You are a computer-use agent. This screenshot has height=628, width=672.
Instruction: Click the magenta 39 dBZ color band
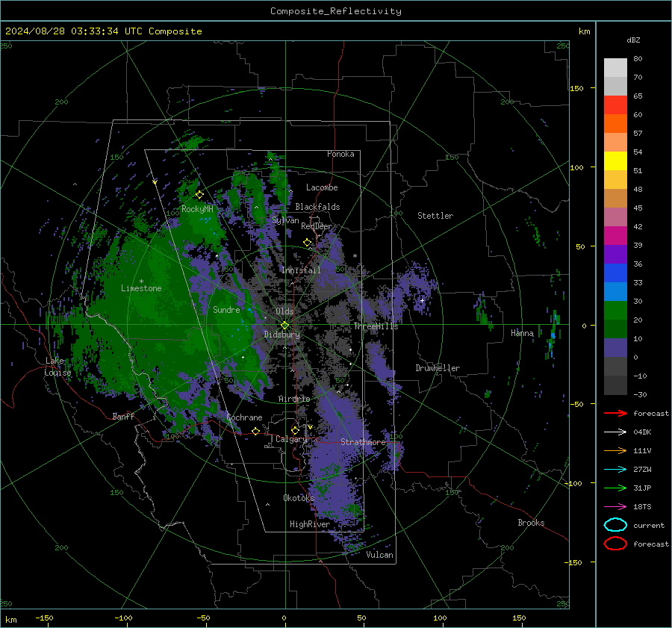click(615, 236)
